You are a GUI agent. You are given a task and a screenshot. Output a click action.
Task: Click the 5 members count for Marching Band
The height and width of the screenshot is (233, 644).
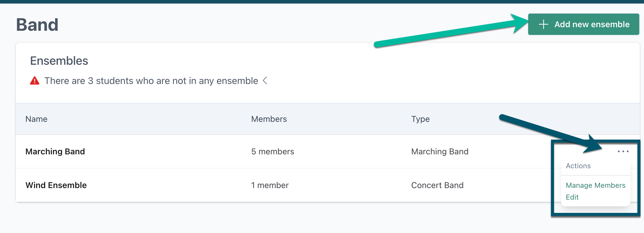point(273,151)
